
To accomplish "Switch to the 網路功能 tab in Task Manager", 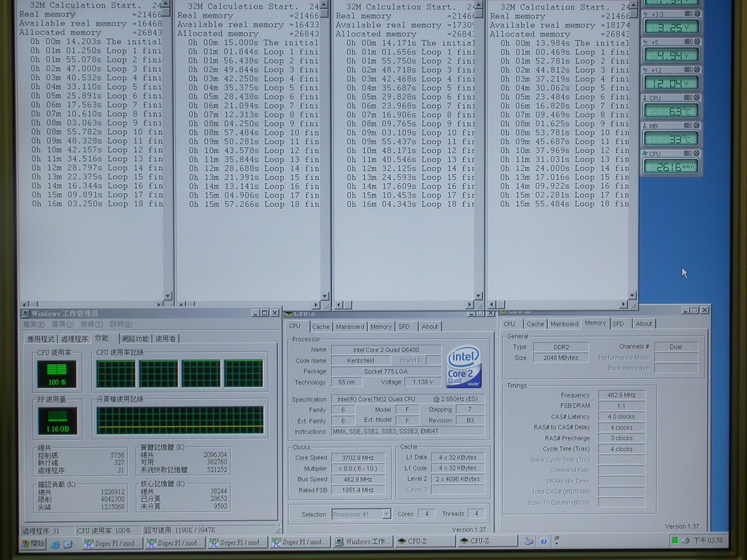I will coord(135,338).
